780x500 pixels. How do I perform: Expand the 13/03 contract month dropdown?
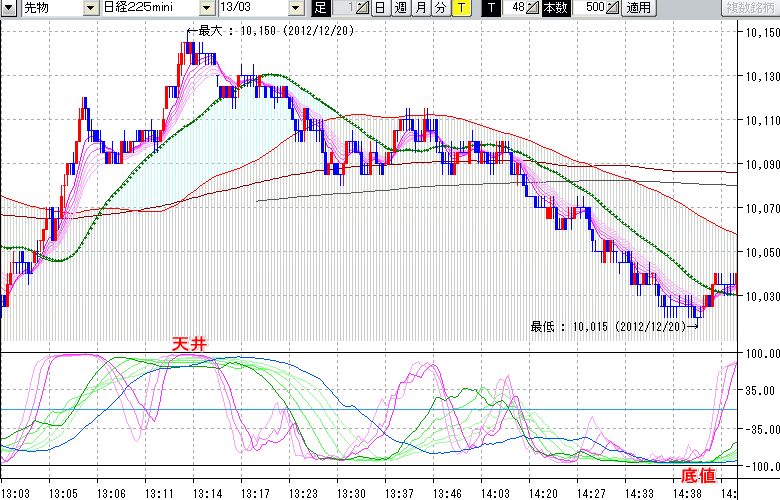[294, 8]
